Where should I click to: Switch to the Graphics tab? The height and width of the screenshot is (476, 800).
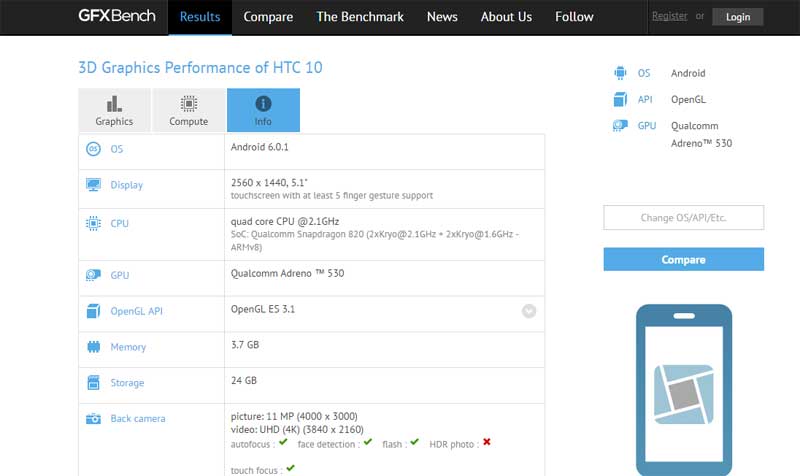pos(114,110)
